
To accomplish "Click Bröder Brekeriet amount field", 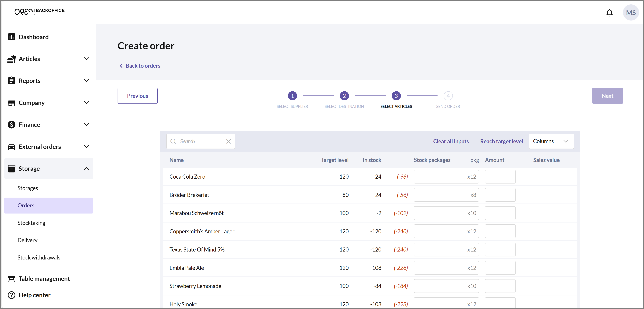I will point(500,195).
